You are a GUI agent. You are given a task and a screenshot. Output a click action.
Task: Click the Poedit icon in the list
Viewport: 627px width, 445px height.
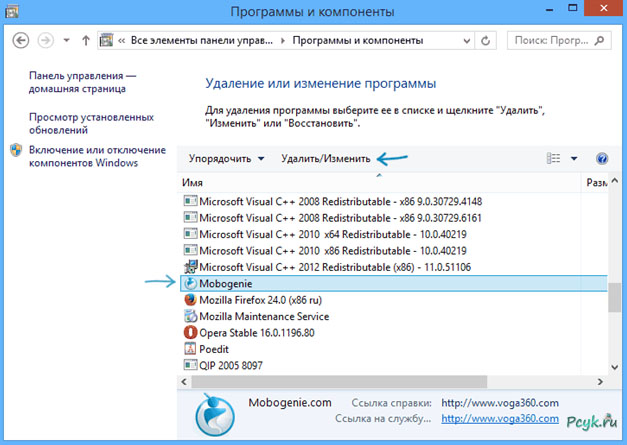190,349
